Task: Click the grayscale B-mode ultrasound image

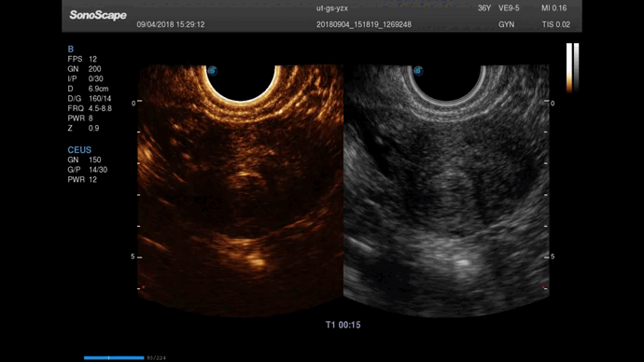Action: pos(446,191)
